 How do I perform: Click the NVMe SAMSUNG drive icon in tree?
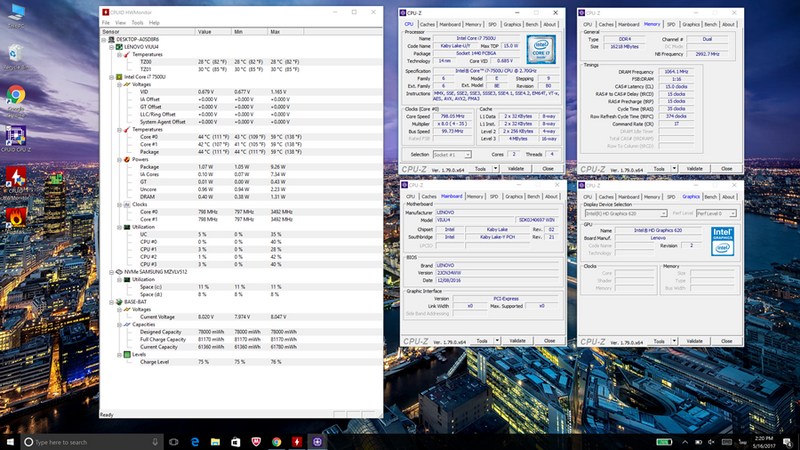[119, 272]
